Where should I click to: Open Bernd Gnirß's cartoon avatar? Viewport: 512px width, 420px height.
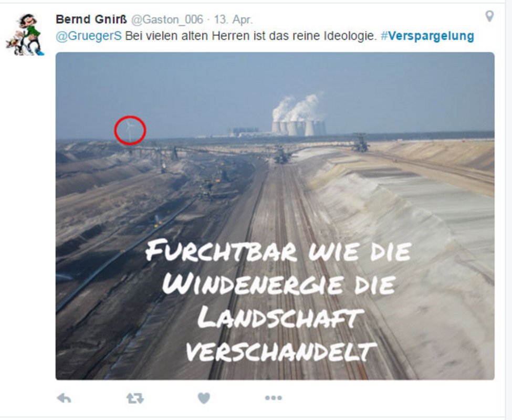coord(25,35)
